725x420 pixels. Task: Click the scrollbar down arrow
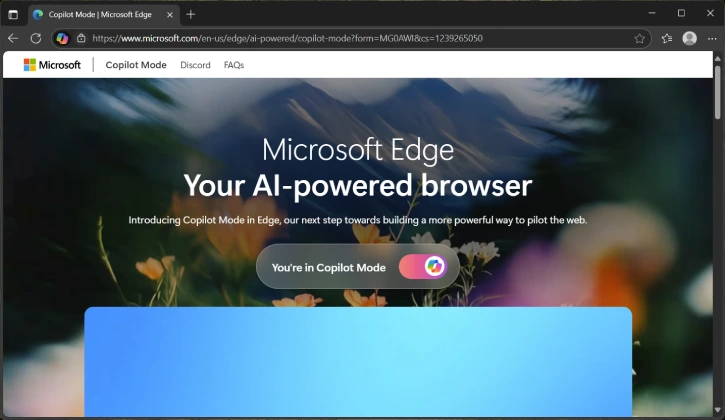tap(718, 410)
